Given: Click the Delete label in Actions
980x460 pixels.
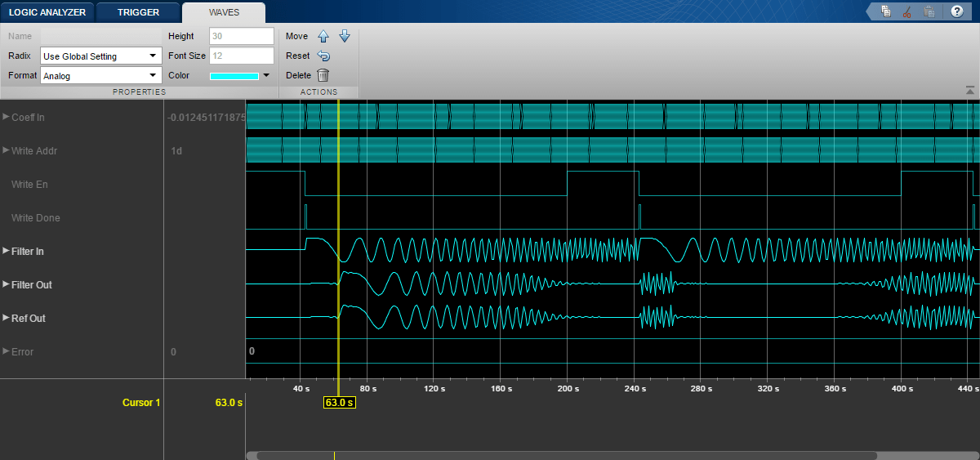Looking at the screenshot, I should click(298, 75).
